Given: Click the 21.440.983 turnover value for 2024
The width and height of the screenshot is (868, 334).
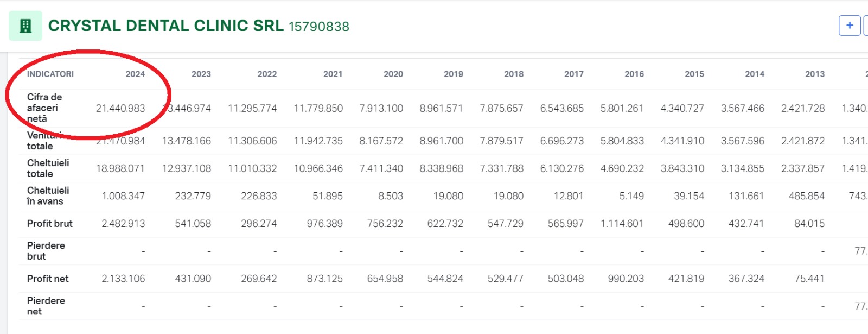Looking at the screenshot, I should 120,109.
